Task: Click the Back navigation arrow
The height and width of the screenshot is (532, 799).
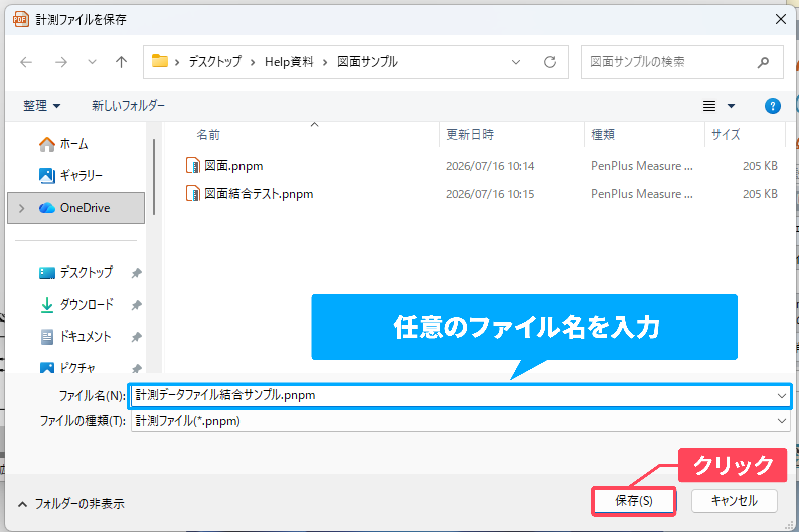Action: pos(26,62)
